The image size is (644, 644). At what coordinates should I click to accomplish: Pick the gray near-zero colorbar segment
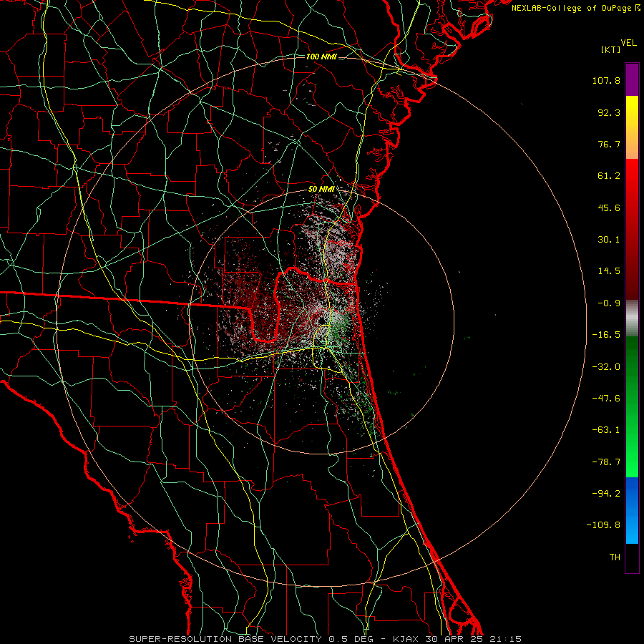[632, 318]
